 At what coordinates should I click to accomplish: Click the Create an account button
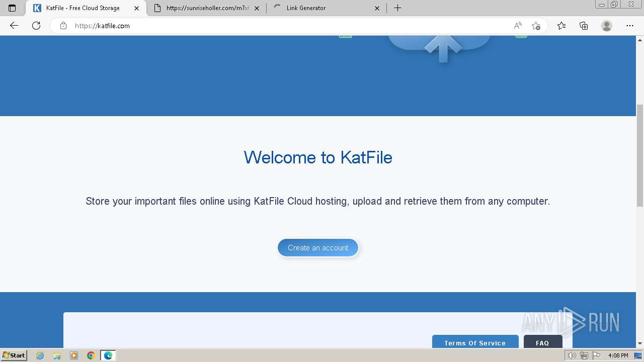coord(318,247)
